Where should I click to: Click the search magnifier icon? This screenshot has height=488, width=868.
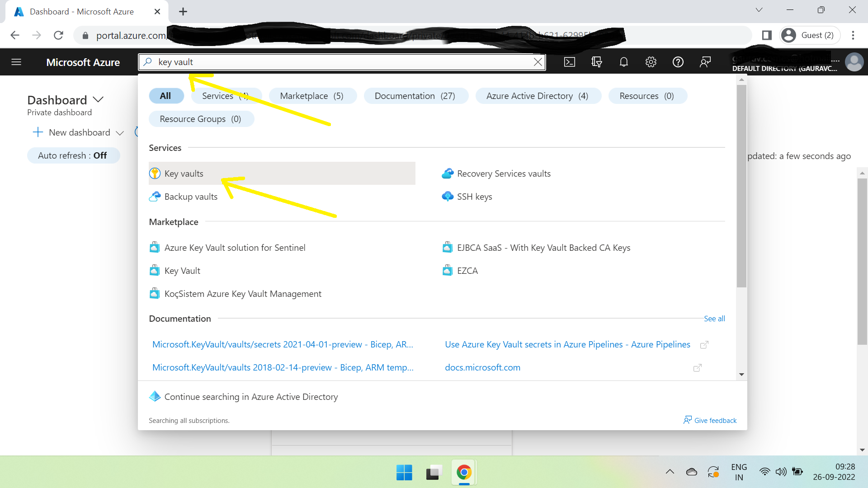click(147, 62)
